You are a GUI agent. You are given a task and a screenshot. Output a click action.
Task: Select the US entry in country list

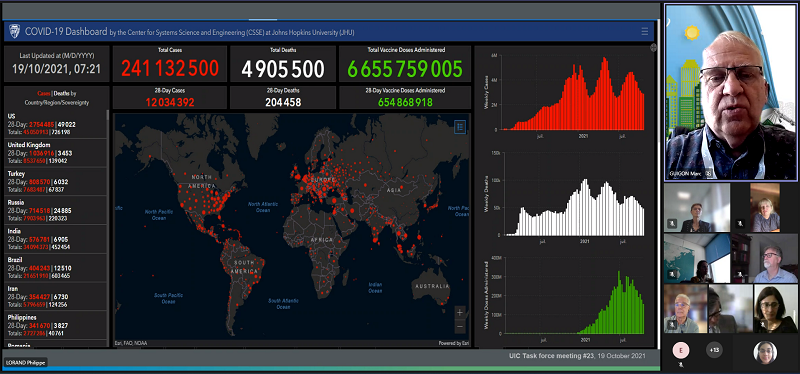pyautogui.click(x=56, y=124)
